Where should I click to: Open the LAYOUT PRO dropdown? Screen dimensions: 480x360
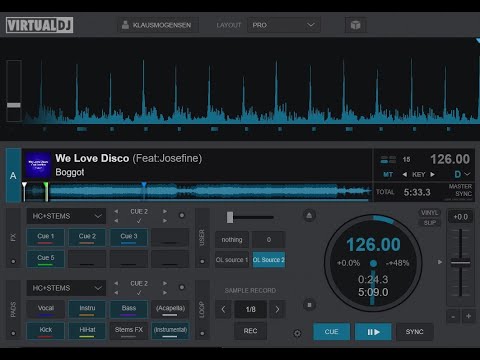(284, 25)
